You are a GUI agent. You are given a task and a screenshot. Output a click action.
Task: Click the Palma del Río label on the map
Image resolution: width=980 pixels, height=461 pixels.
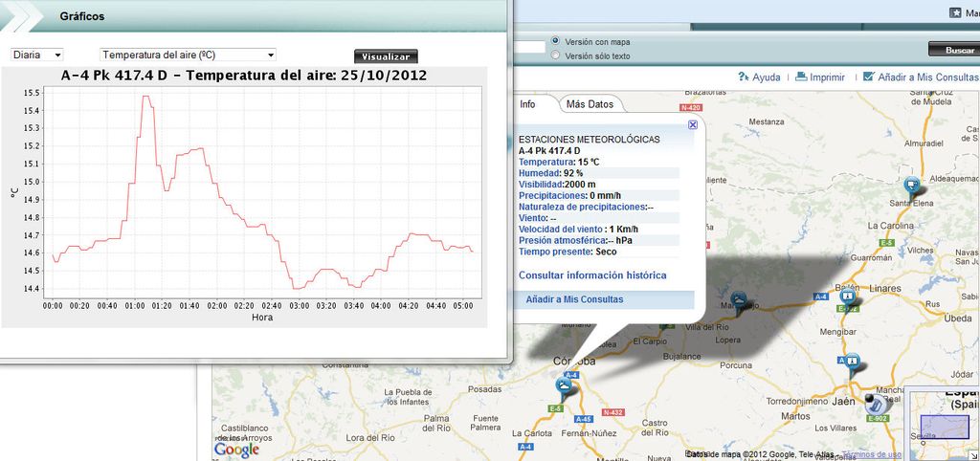click(x=436, y=423)
